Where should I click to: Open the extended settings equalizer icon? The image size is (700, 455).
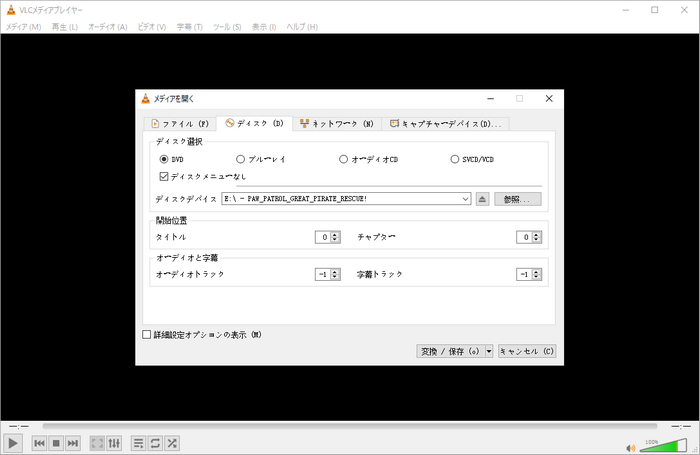point(114,443)
